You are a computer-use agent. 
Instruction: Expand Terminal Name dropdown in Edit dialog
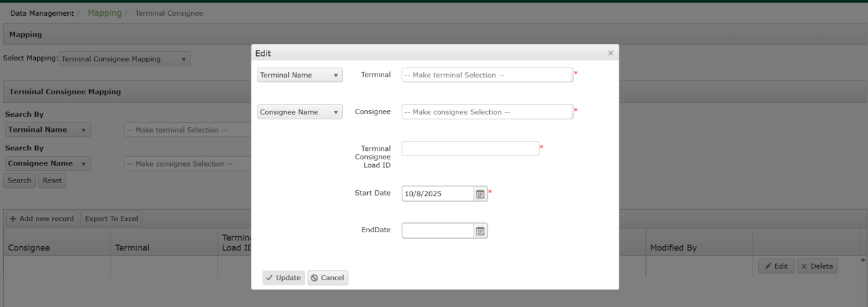[x=300, y=75]
